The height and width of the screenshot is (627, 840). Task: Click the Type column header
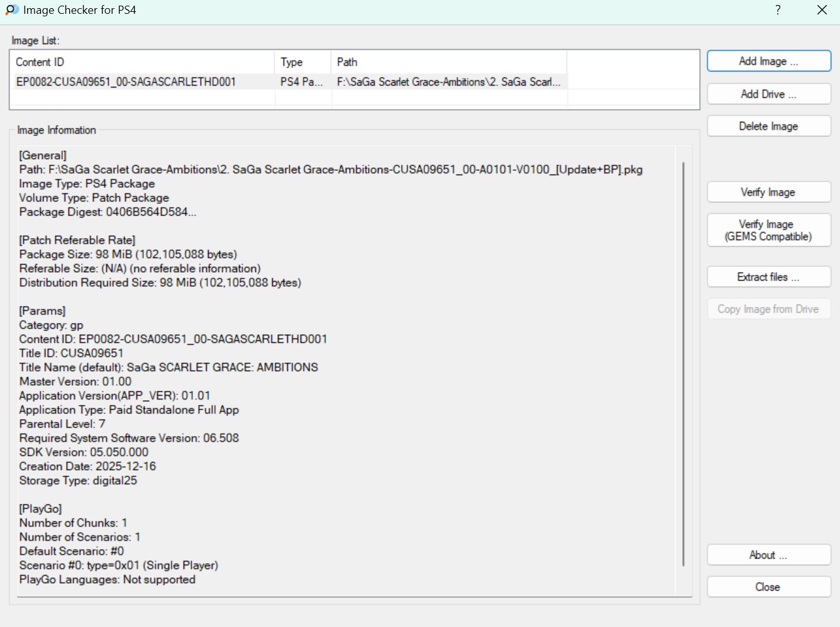point(302,62)
